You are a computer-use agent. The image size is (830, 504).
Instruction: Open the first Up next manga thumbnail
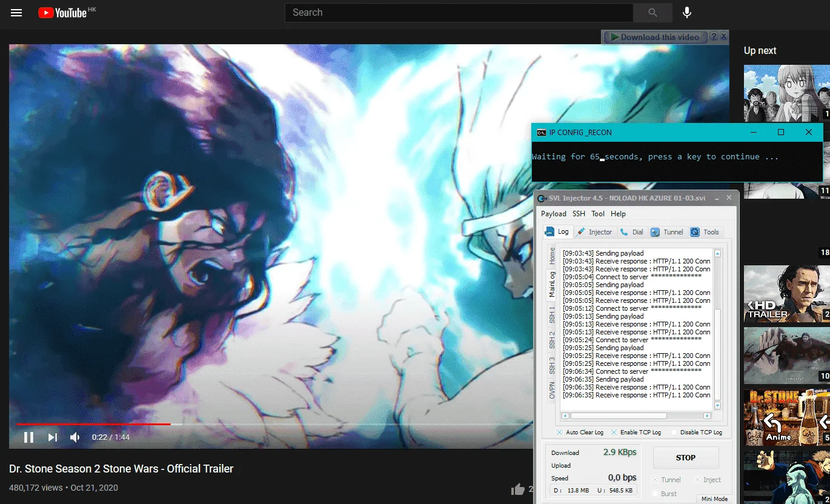[786, 93]
